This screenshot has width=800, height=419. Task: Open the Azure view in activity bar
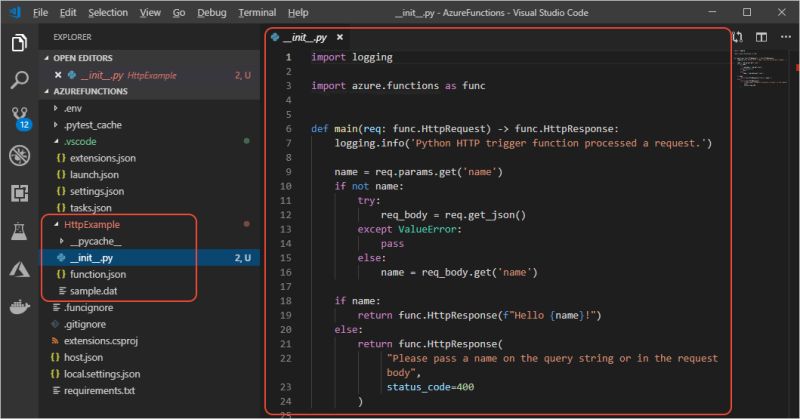click(19, 269)
